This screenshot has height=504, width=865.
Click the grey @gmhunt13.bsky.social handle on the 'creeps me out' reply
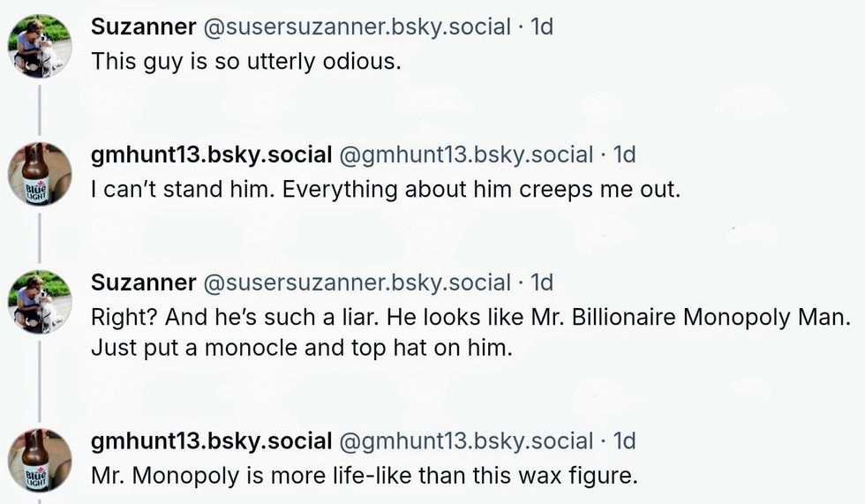tap(465, 154)
